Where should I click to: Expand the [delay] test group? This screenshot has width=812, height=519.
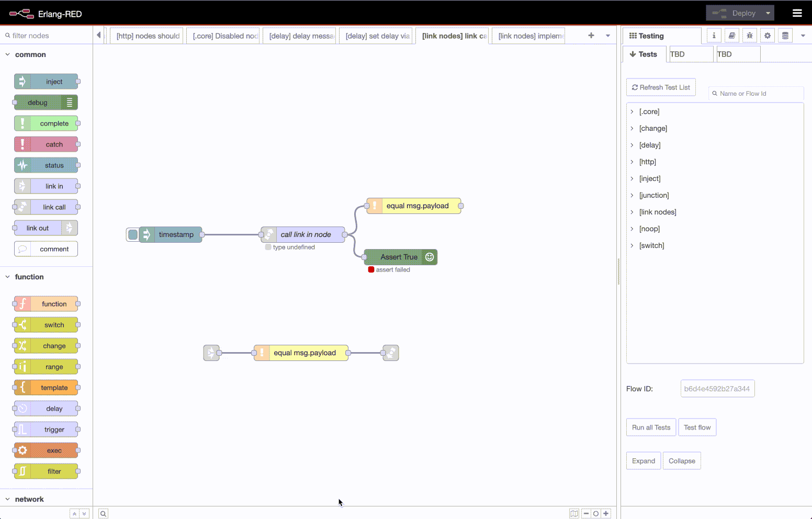(x=632, y=145)
